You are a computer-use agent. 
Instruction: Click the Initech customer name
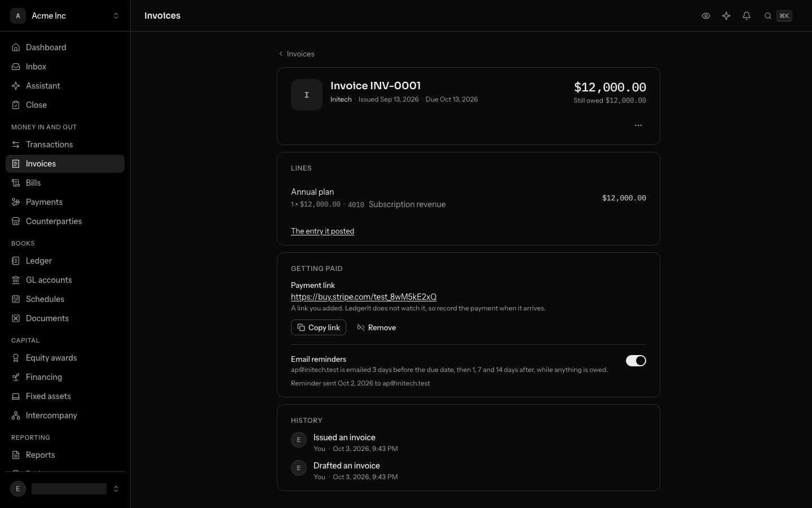pyautogui.click(x=341, y=99)
